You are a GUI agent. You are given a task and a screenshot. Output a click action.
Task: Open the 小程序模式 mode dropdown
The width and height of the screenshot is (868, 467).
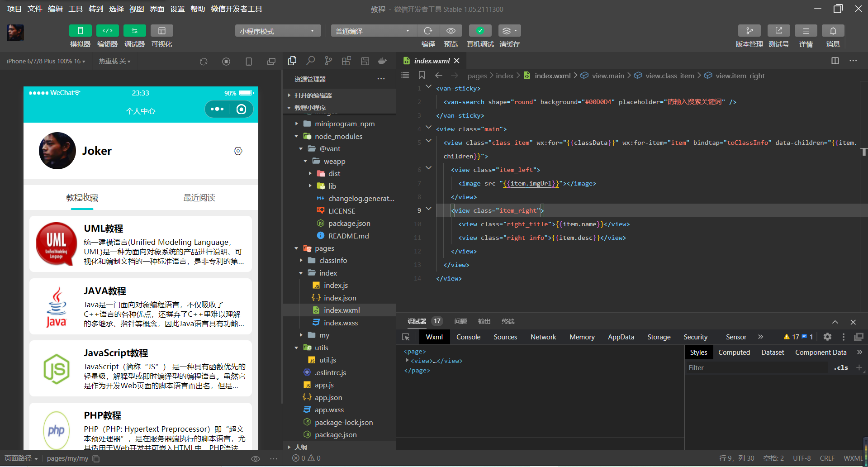pos(277,31)
